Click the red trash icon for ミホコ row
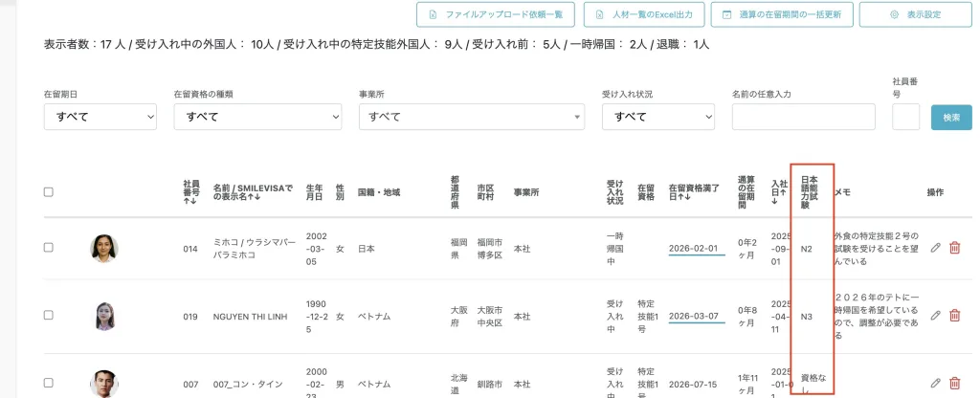980x398 pixels. (954, 248)
